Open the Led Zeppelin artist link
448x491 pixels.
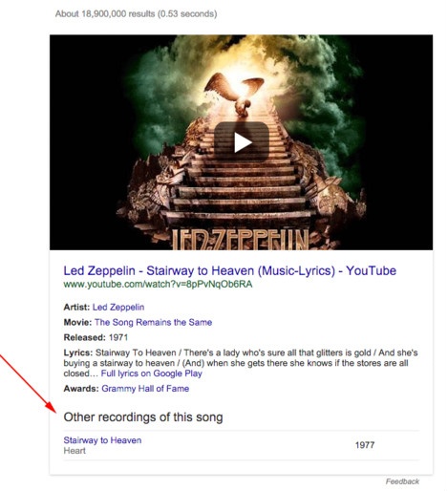(x=118, y=308)
